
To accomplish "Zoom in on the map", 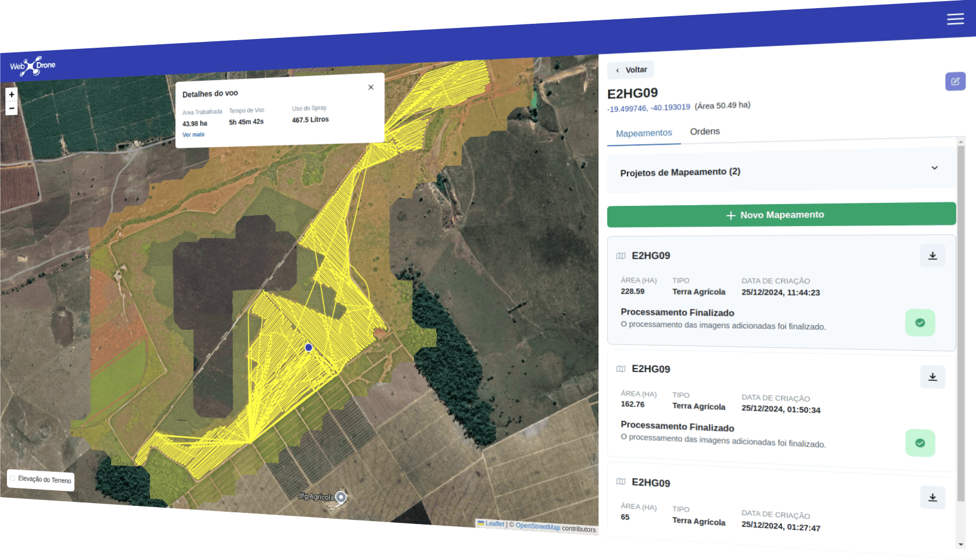I will coord(12,94).
